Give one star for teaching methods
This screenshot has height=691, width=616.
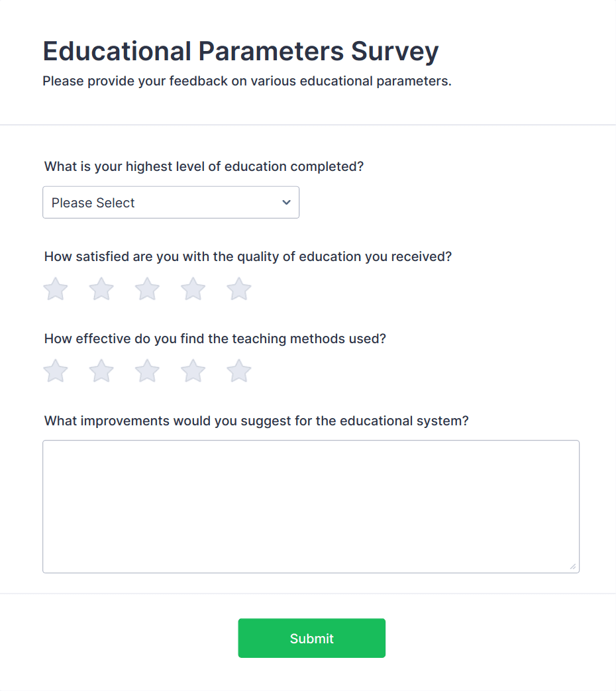click(55, 371)
